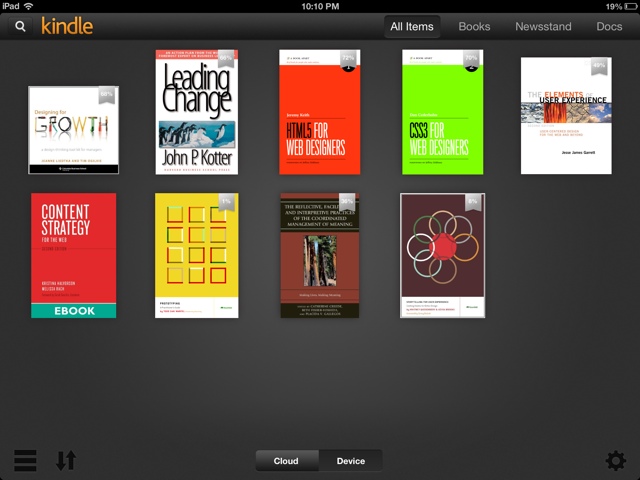Select the All Items tab
Viewport: 640px width, 480px height.
412,27
